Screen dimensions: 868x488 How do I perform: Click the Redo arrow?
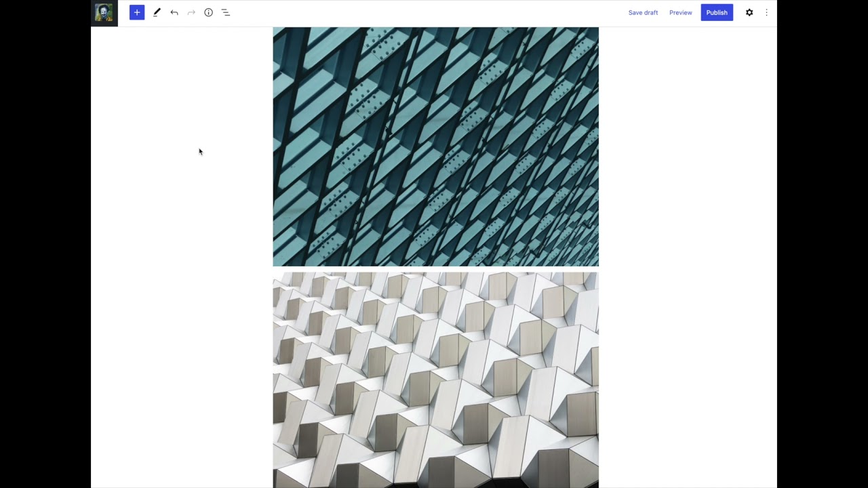click(x=191, y=13)
